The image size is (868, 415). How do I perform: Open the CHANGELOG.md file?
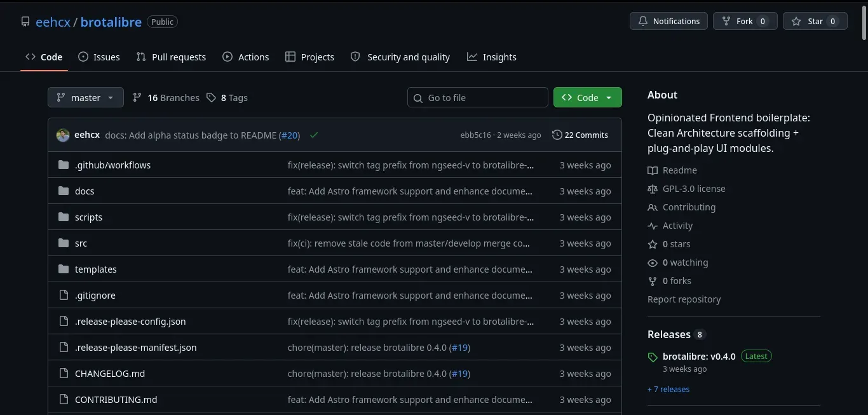coord(110,373)
